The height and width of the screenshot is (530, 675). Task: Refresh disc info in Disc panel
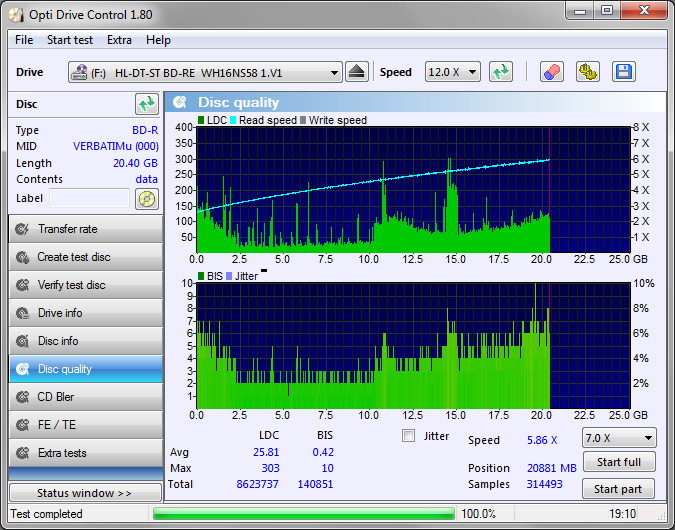pos(147,104)
